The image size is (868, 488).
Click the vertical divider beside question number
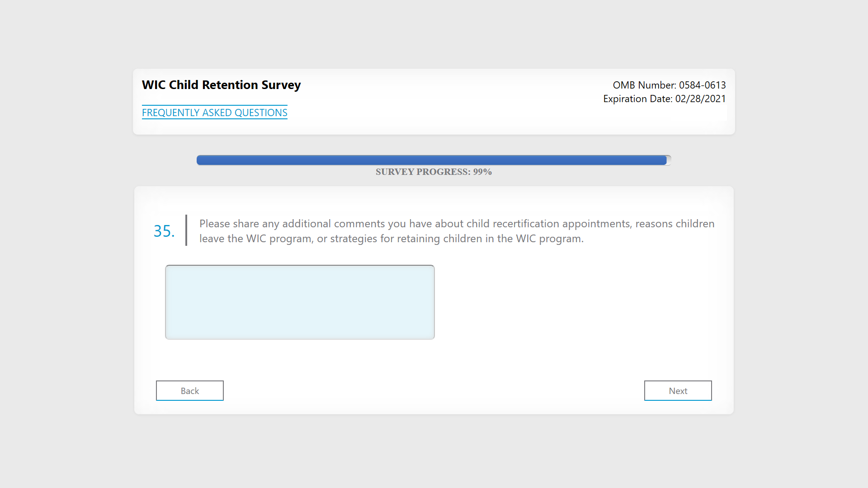click(x=186, y=230)
